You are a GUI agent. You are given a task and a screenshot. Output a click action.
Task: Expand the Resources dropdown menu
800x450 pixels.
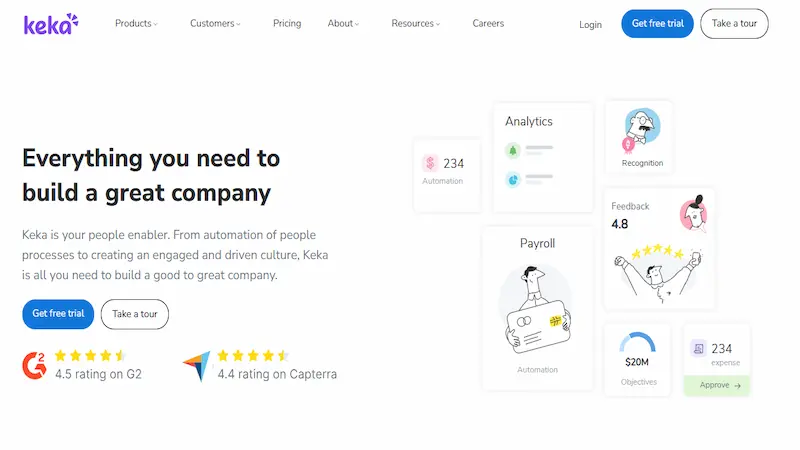417,24
